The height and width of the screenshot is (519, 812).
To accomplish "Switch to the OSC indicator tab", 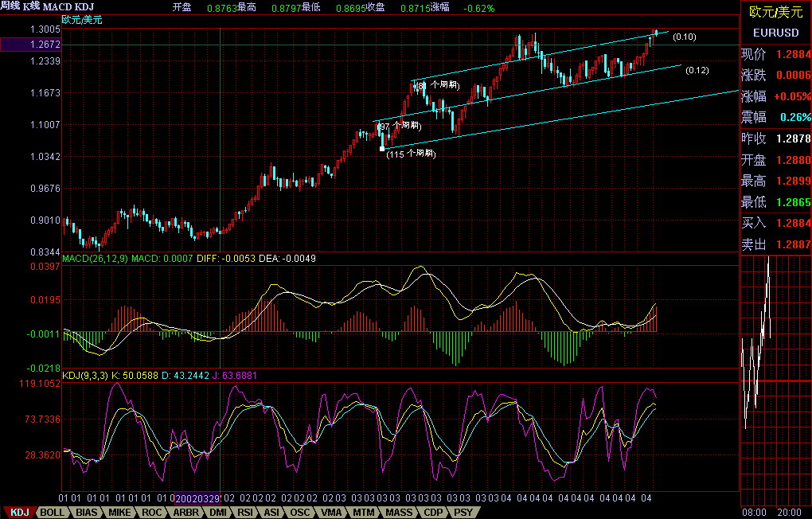I will [x=300, y=513].
